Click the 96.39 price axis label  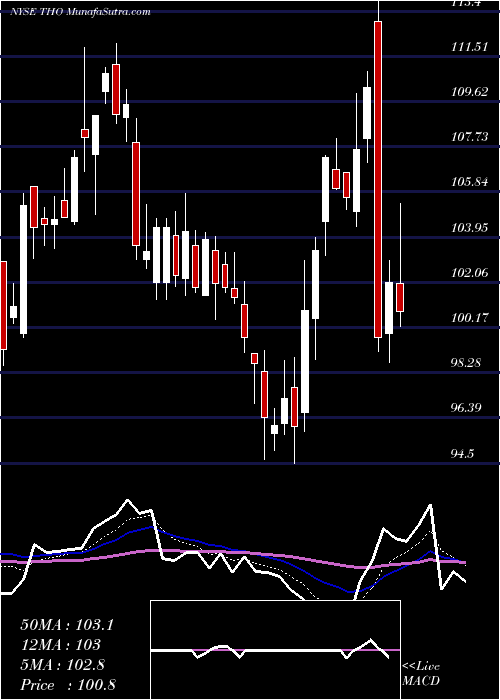[x=467, y=408]
